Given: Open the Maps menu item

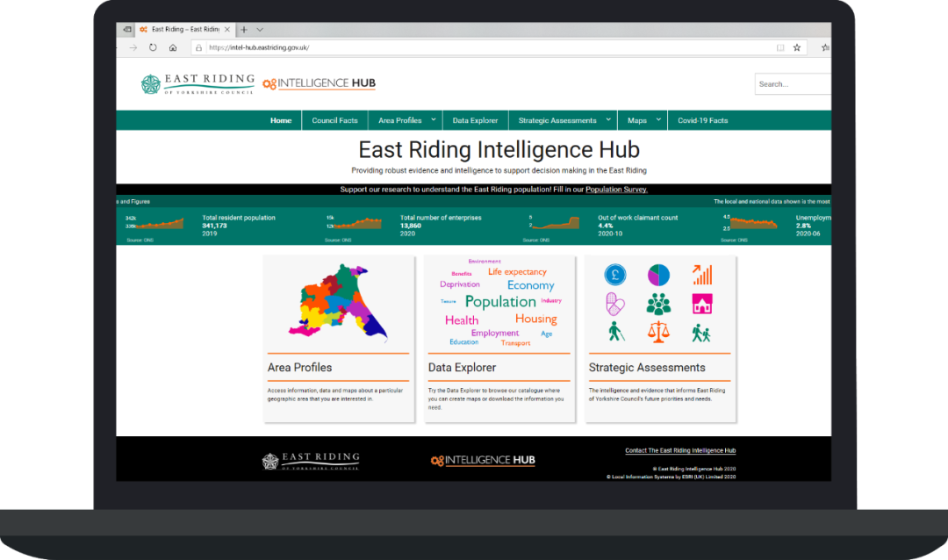Looking at the screenshot, I should click(x=636, y=120).
